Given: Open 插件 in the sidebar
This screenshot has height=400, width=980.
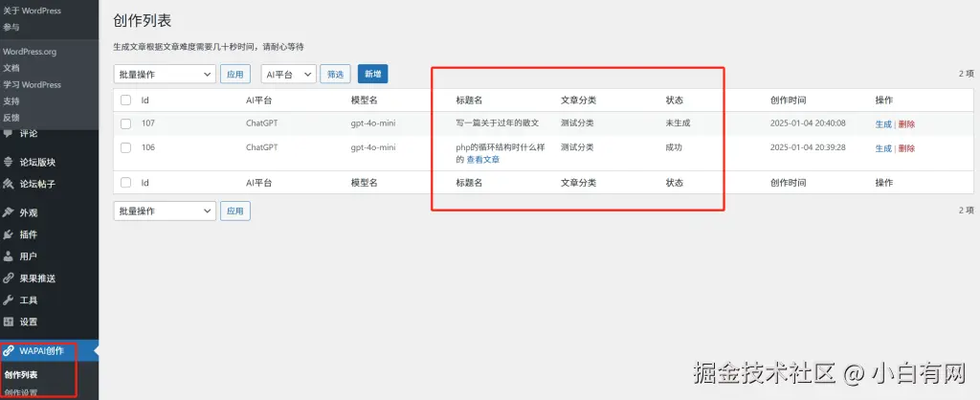Looking at the screenshot, I should click(28, 234).
